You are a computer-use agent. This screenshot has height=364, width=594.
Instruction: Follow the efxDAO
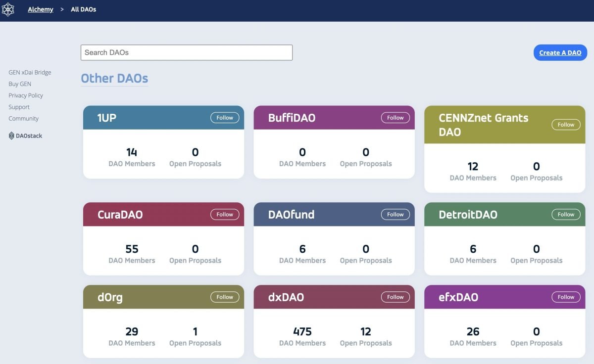[x=566, y=297]
